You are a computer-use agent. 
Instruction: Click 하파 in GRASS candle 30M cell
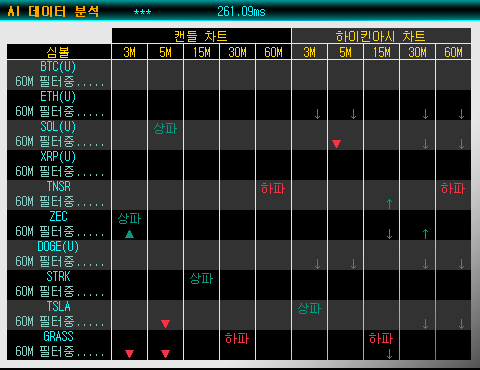coord(237,338)
